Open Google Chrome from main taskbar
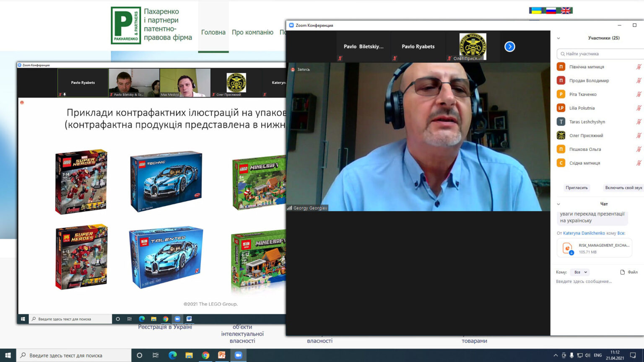644x362 pixels. tap(205, 355)
